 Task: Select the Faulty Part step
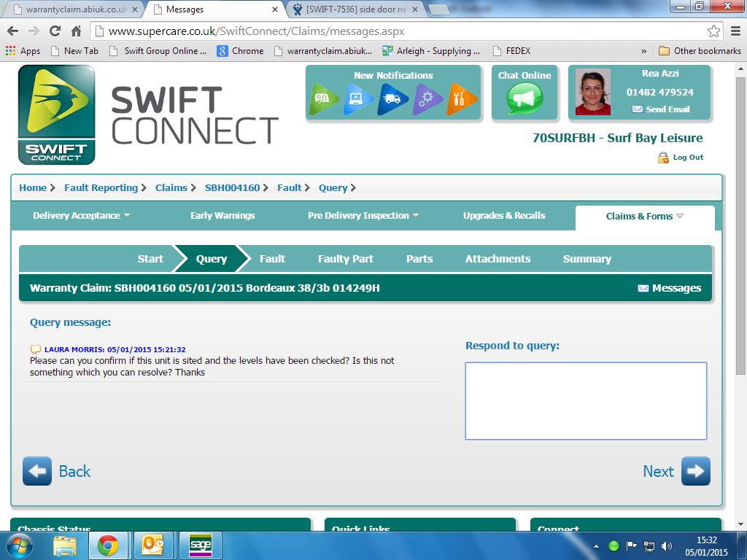coord(346,259)
